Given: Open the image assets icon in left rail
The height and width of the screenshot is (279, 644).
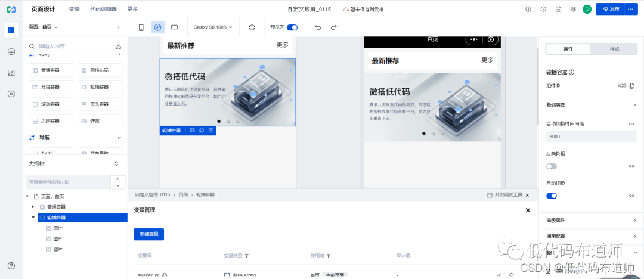Looking at the screenshot, I should click(x=11, y=73).
